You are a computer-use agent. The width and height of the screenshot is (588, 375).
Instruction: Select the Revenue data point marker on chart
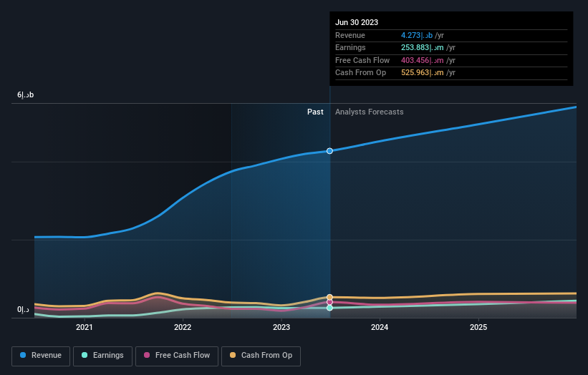[329, 151]
